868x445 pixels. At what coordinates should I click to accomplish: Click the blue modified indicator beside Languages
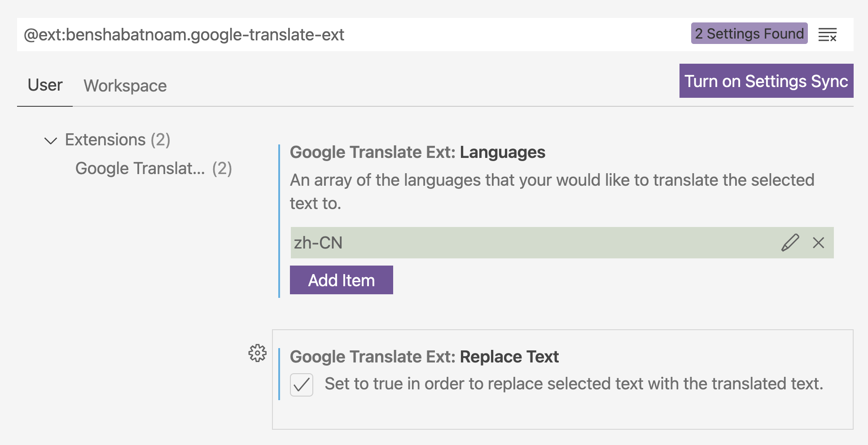click(279, 221)
